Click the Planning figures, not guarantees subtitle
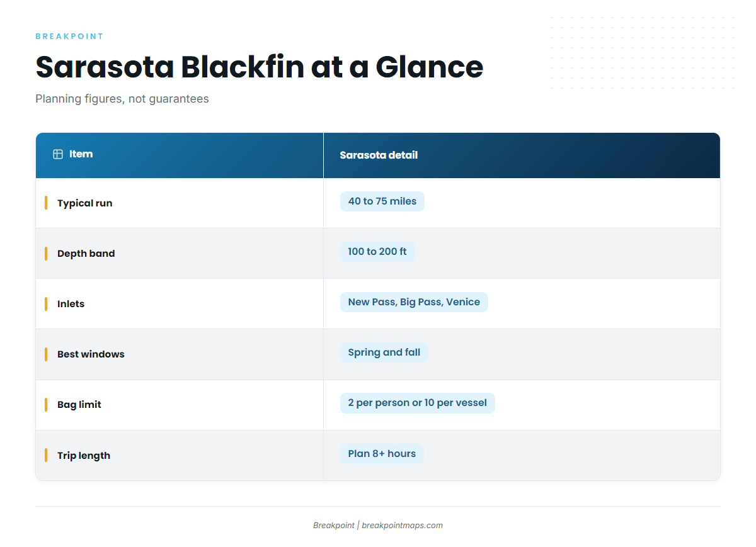 point(122,99)
